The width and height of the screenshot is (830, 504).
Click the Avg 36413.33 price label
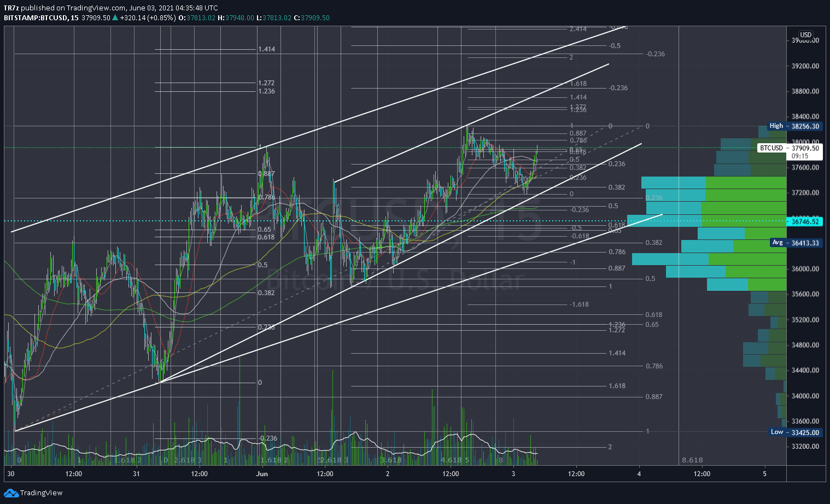pyautogui.click(x=796, y=243)
